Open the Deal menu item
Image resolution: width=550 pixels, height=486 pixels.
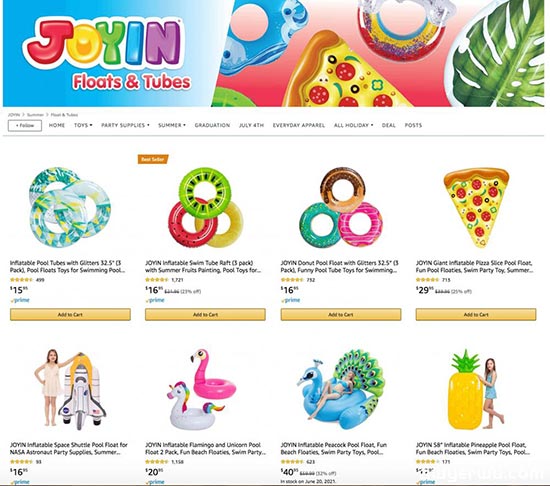[x=389, y=125]
